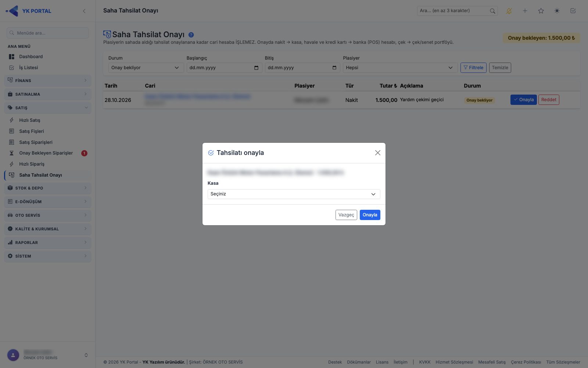Click the plus icon in top bar
This screenshot has width=588, height=368.
coord(525,11)
